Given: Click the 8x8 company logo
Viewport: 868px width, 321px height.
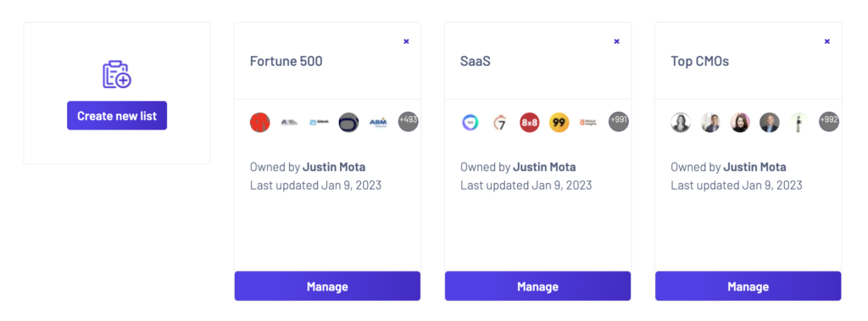Looking at the screenshot, I should (x=529, y=122).
